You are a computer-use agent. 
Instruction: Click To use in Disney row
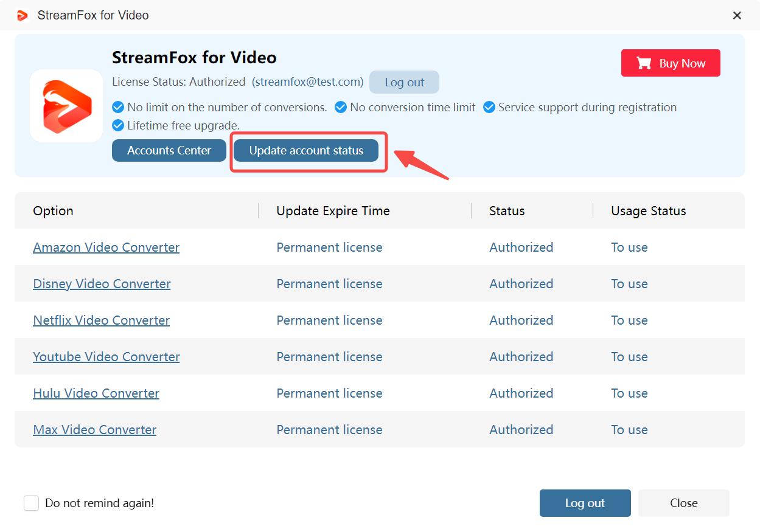coord(629,284)
